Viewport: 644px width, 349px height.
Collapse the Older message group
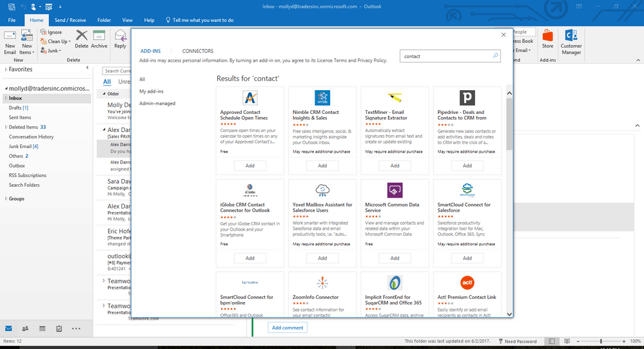point(104,94)
